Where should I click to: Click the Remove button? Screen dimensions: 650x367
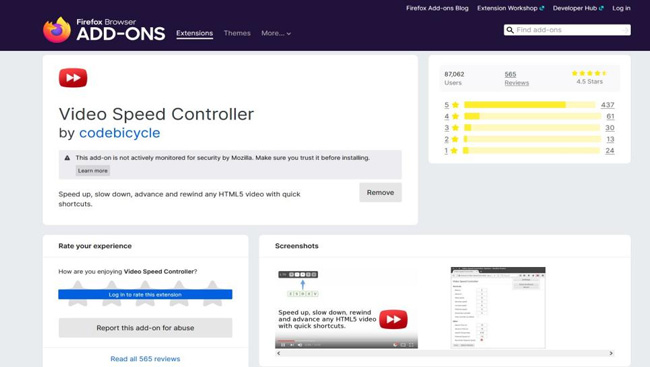[x=380, y=192]
